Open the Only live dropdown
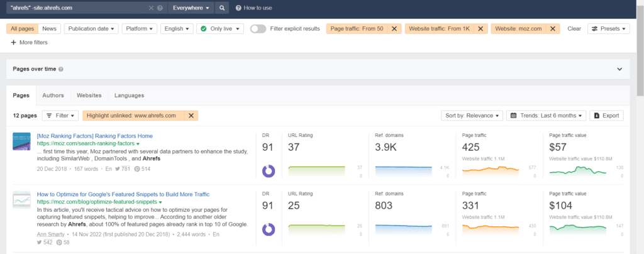Viewport: 644px width, 254px height. [x=220, y=29]
